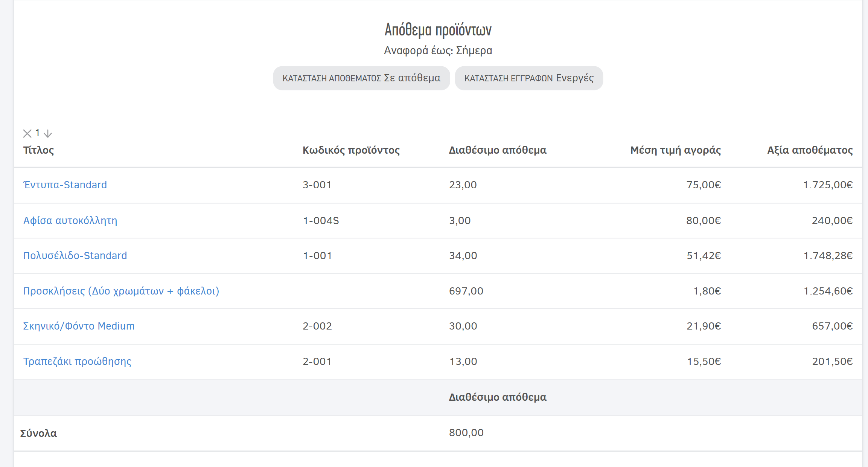Open the Πολυσέλιδο-Standard product link

pyautogui.click(x=75, y=256)
